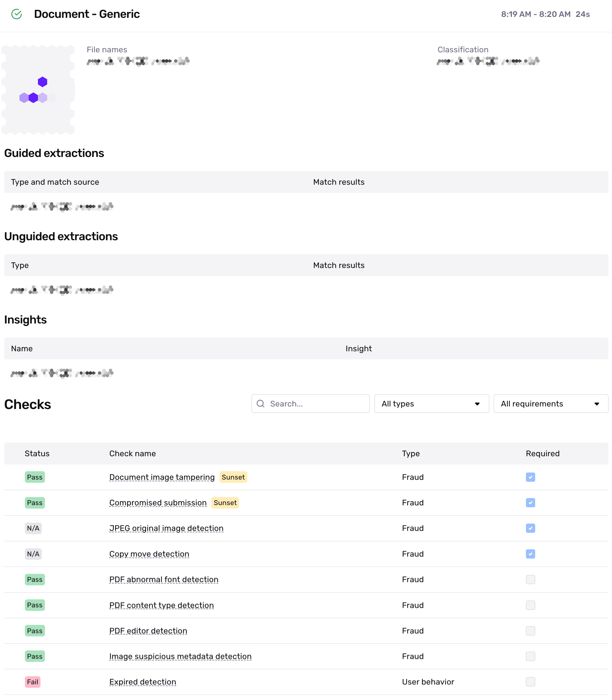Open the Image suspicious metadata detection link
This screenshot has width=612, height=700.
[x=180, y=656]
